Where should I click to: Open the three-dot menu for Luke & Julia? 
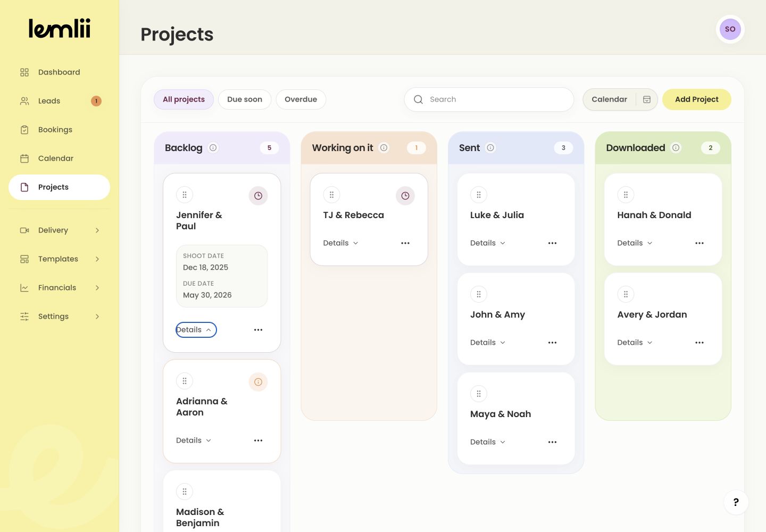(x=552, y=243)
